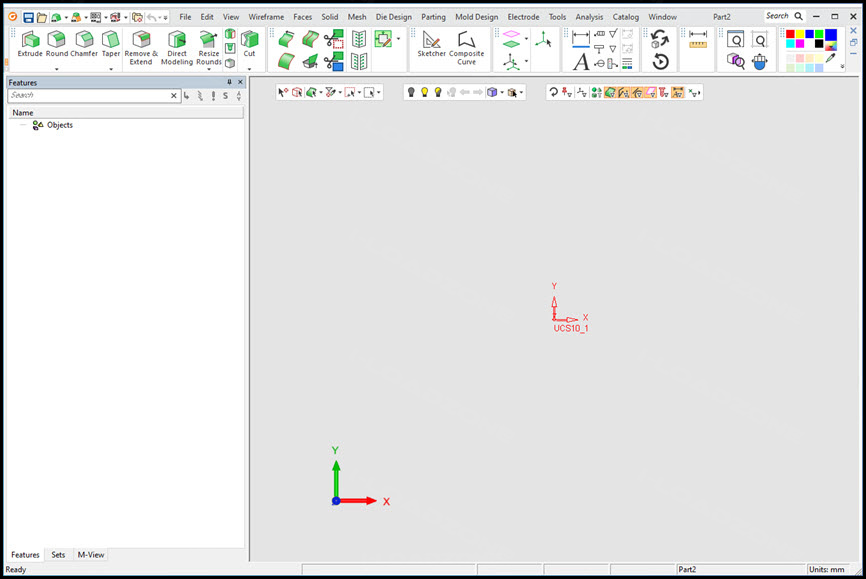Open the Sketcher
Image resolution: width=866 pixels, height=579 pixels.
tap(431, 44)
